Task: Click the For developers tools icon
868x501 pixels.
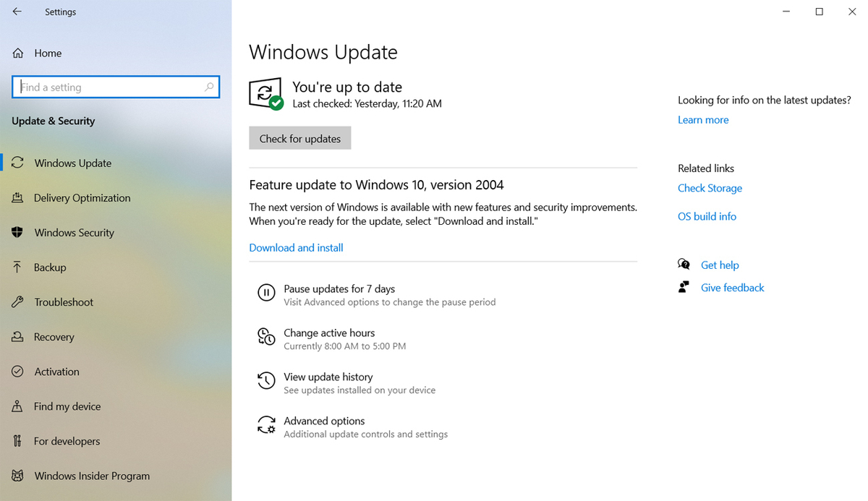Action: click(x=18, y=440)
